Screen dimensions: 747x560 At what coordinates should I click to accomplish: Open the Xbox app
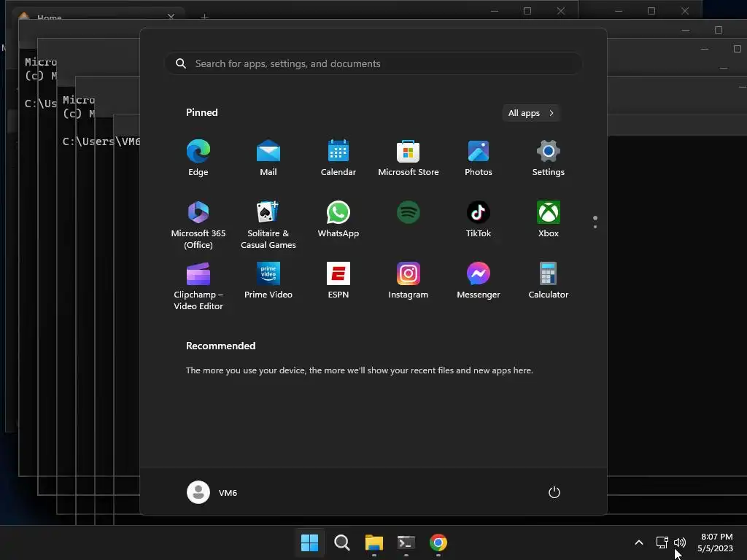click(x=549, y=219)
